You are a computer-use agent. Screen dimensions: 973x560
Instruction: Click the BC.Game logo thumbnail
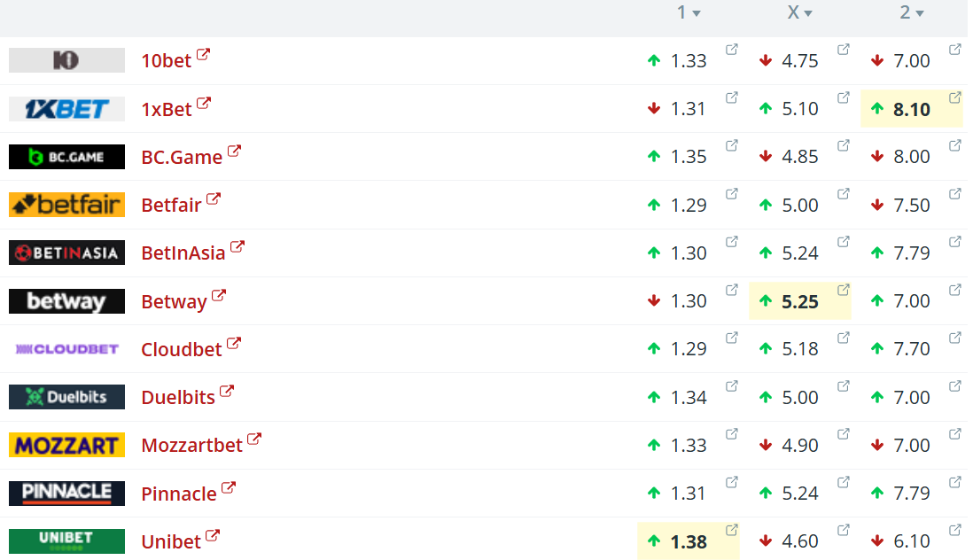pyautogui.click(x=66, y=157)
